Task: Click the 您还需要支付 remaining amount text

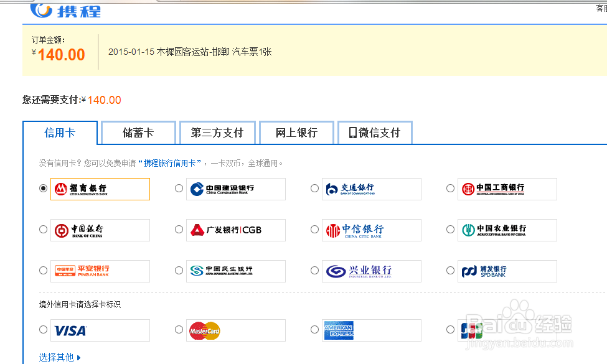Action: 72,100
